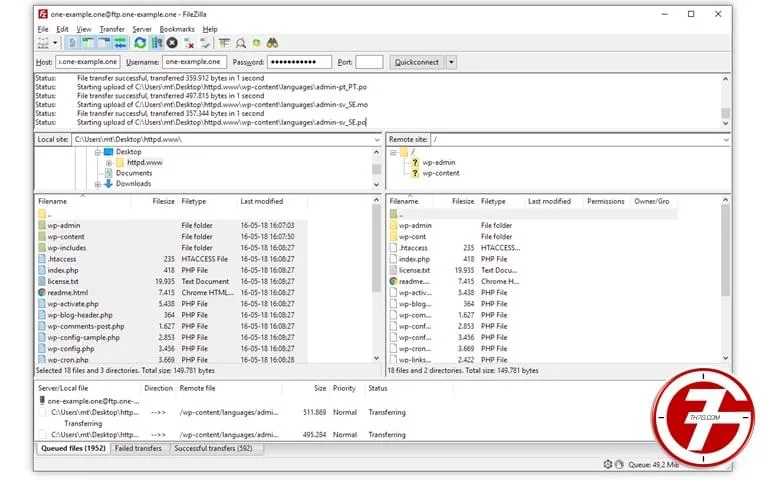Switch to Queued files tab
The height and width of the screenshot is (480, 768).
tap(73, 449)
